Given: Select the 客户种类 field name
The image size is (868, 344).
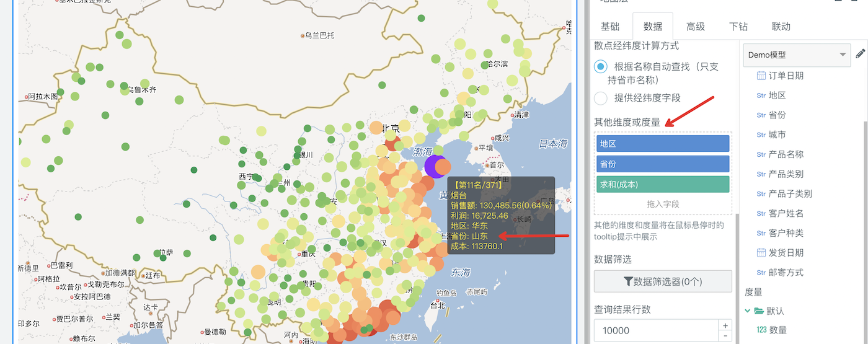Looking at the screenshot, I should [786, 233].
